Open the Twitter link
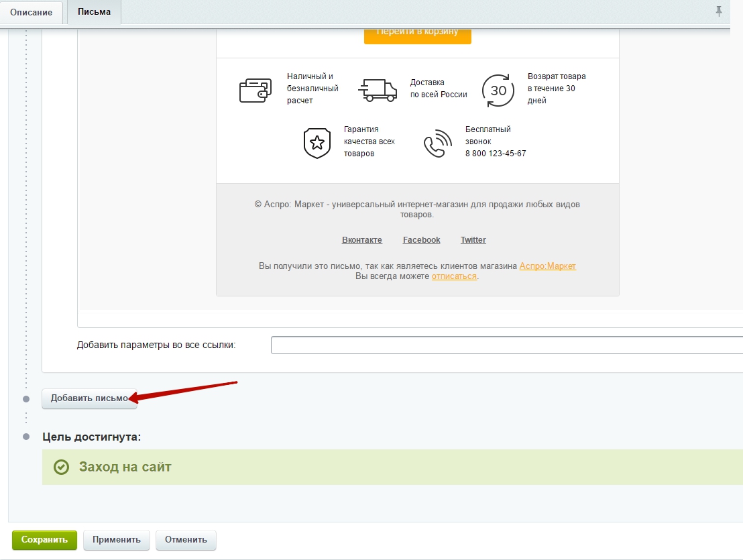Viewport: 743px width, 560px height. point(473,240)
